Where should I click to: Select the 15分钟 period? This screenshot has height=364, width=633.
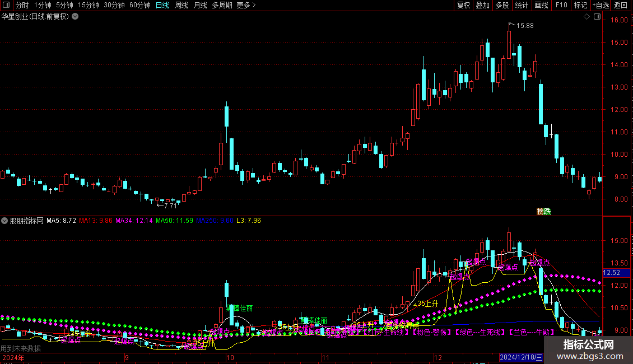point(88,5)
